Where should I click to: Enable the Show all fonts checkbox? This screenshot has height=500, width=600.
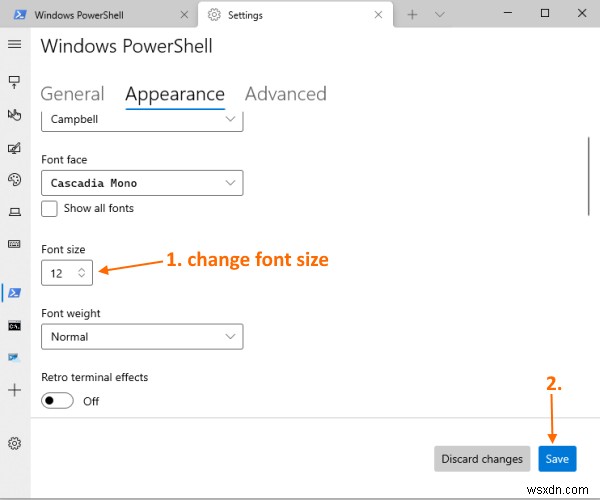49,208
